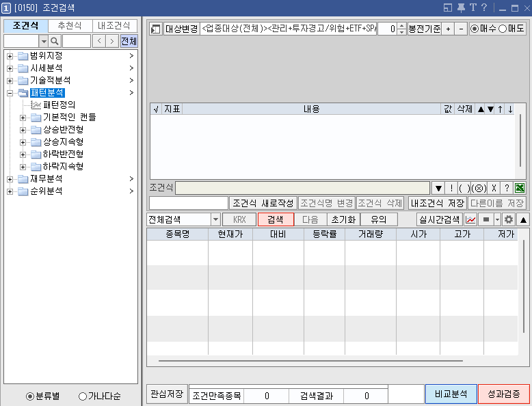This screenshot has width=532, height=406.
Task: Click the search magnifier icon in left panel
Action: [x=54, y=42]
